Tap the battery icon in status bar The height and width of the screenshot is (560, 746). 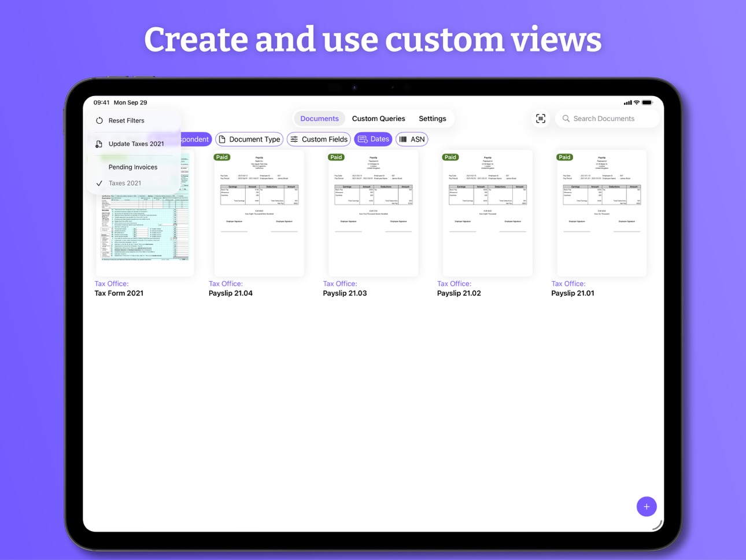(647, 102)
